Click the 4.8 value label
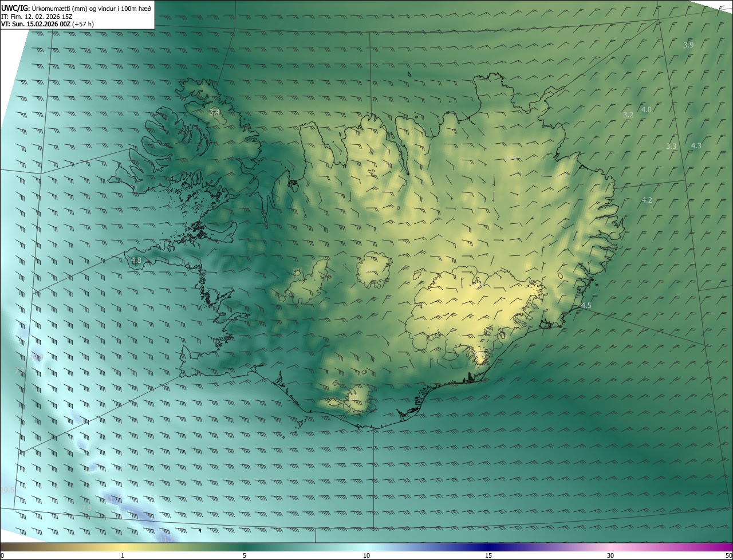The width and height of the screenshot is (733, 560). 136,260
